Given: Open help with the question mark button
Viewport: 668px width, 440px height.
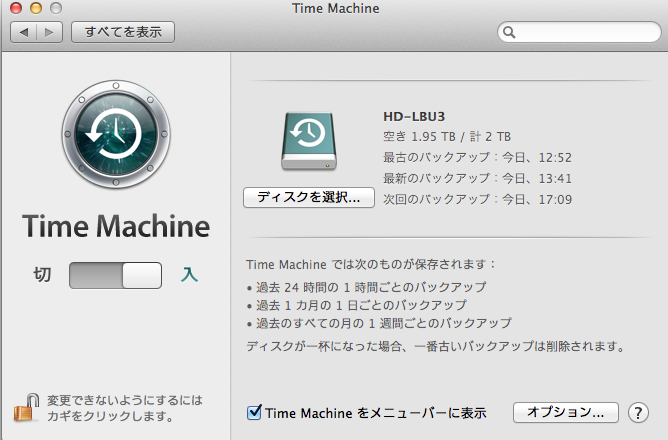Looking at the screenshot, I should [x=638, y=413].
